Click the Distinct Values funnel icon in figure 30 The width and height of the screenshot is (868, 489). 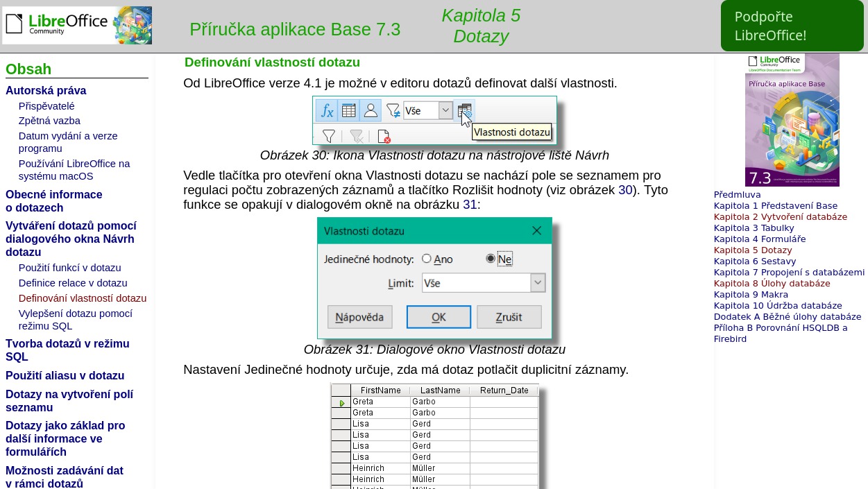(393, 111)
